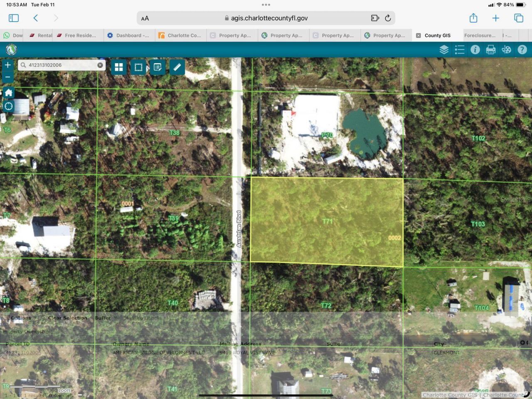The width and height of the screenshot is (532, 399).
Task: Open the Charlotte County GIS attribution link
Action: pyautogui.click(x=450, y=395)
